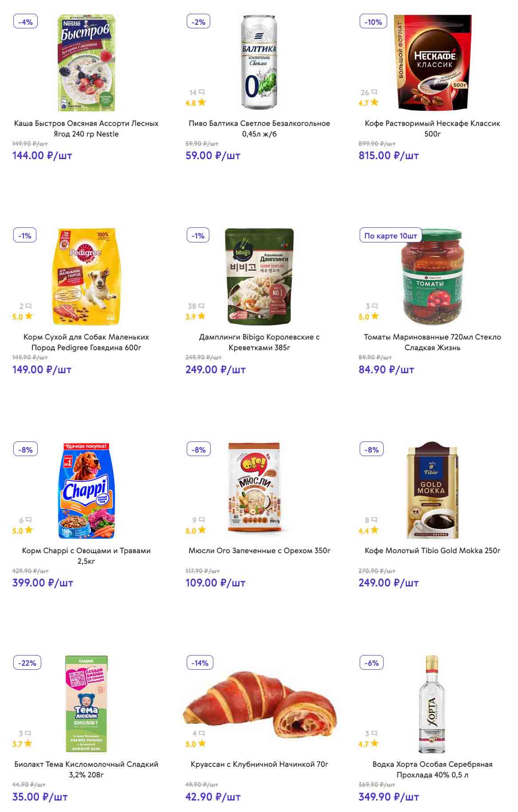
Task: Click the -10% badge on Нескафе coffee
Action: click(373, 22)
